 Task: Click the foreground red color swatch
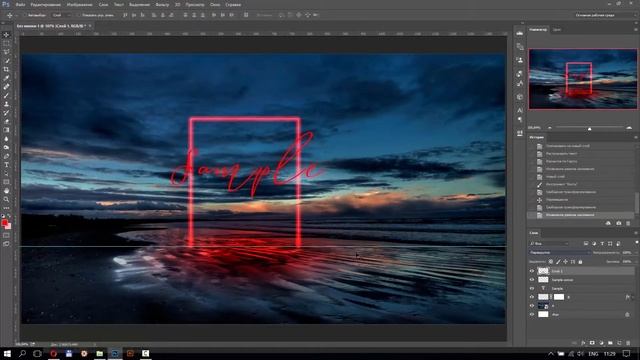(4, 223)
